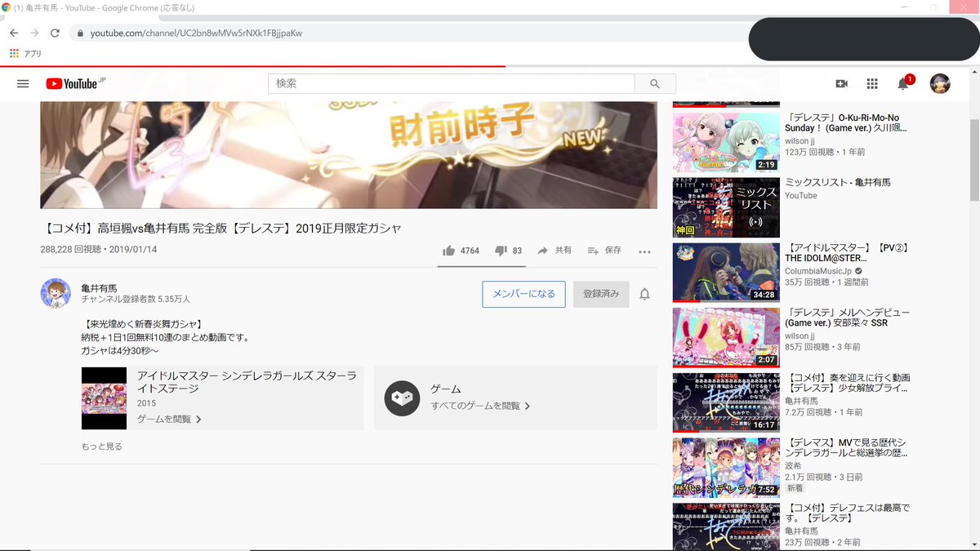
Task: Open notifications bell in header
Action: [903, 83]
